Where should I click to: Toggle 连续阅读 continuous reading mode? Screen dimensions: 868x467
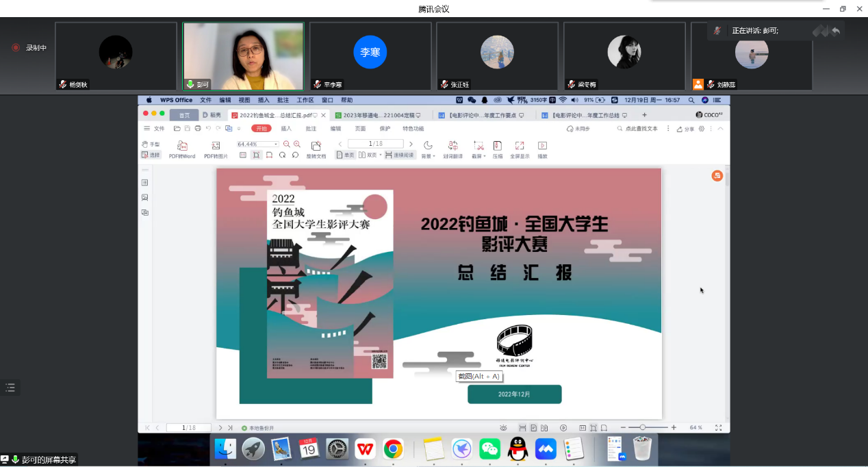[400, 155]
